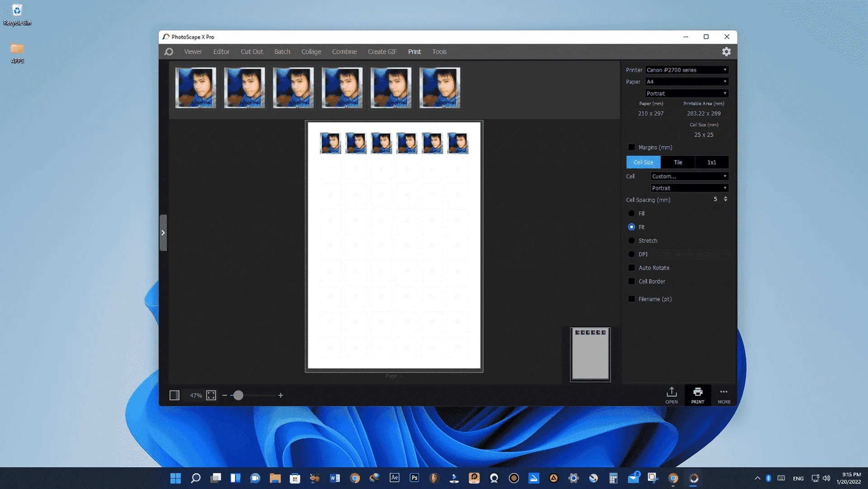
Task: Switch to the Create GIF tab
Action: [382, 52]
